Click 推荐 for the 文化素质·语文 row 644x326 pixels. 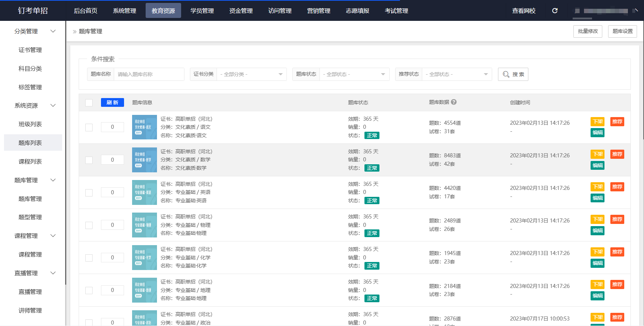click(617, 122)
